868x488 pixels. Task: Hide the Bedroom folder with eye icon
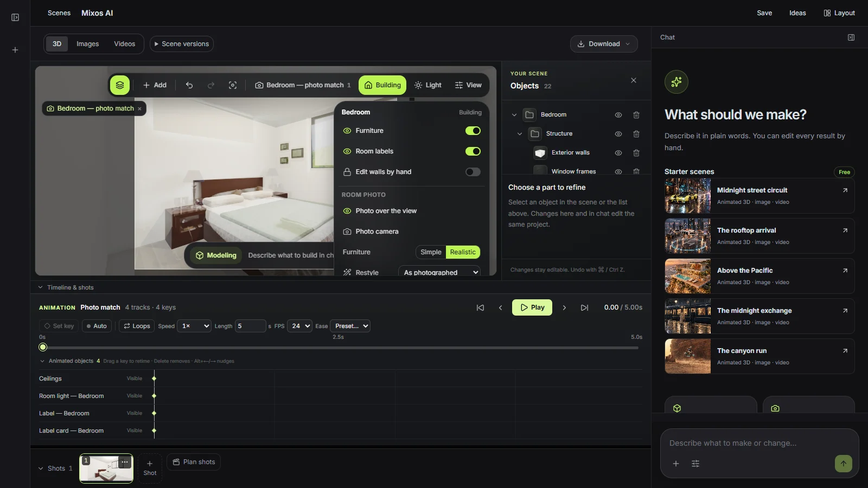click(618, 115)
